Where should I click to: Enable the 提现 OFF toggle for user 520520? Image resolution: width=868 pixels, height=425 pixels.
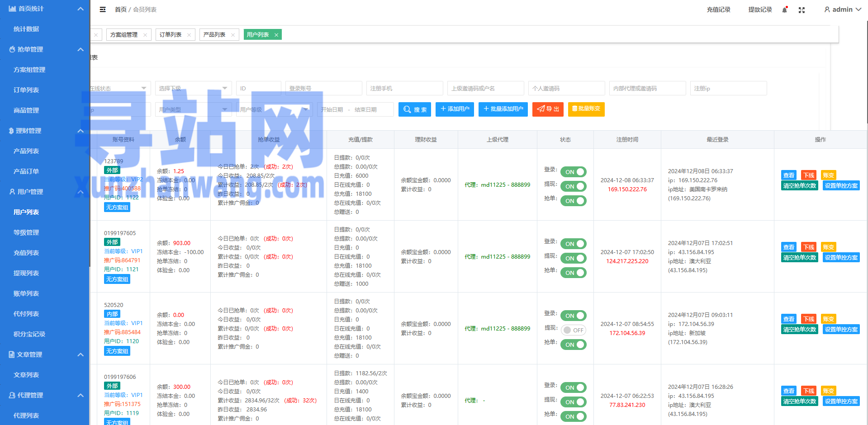[573, 330]
